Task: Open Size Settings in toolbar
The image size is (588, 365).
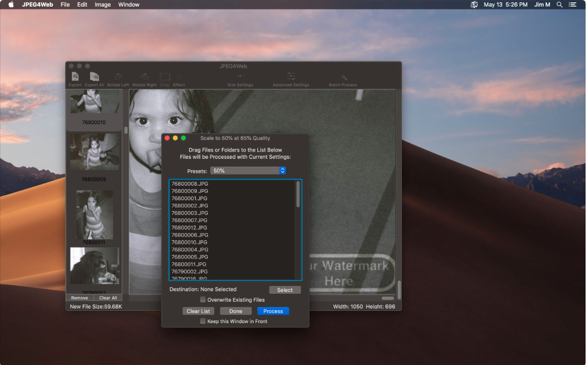Action: pos(240,79)
